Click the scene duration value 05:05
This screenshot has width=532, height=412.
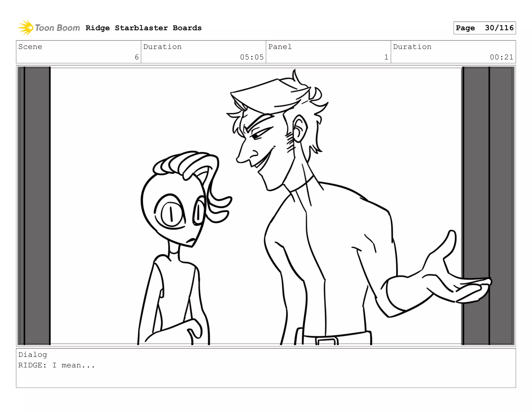pos(251,57)
